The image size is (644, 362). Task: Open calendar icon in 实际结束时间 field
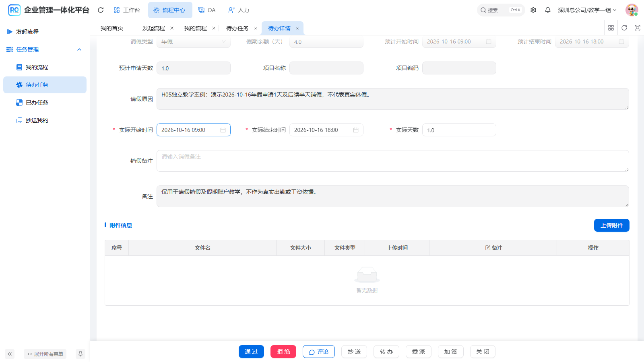point(356,130)
